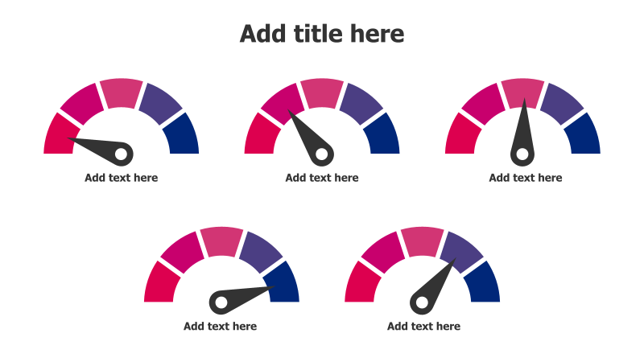Screen dimensions: 644x362
Task: Select the needle of the top-middle gauge
Action: (311, 138)
